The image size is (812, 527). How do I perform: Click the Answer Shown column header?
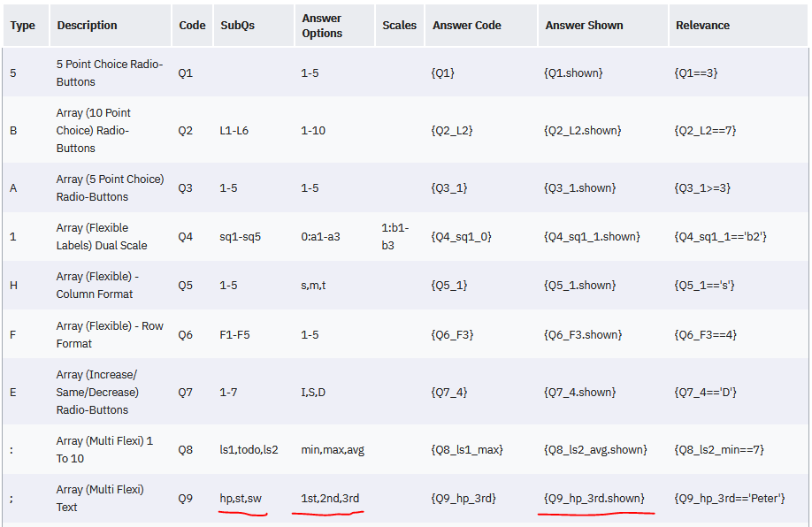coord(584,26)
